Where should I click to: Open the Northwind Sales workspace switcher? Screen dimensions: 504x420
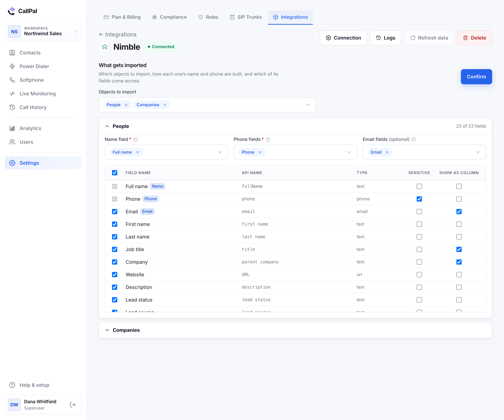click(43, 31)
